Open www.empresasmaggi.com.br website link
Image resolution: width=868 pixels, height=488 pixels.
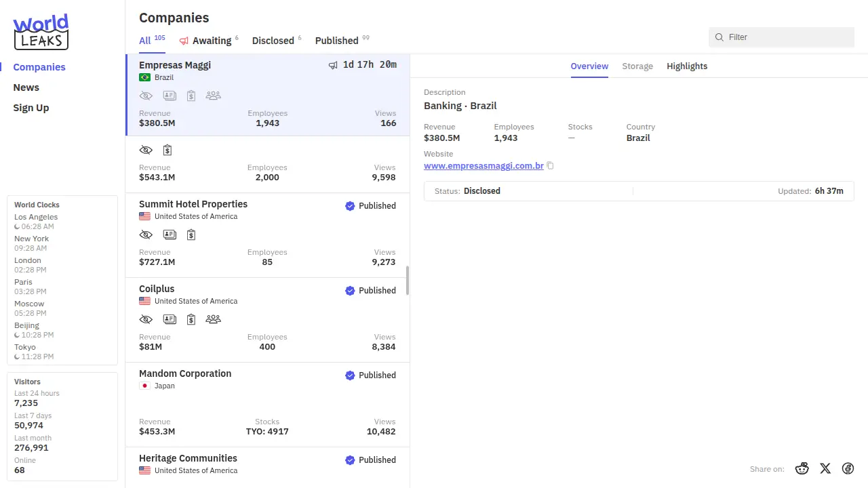pos(484,165)
